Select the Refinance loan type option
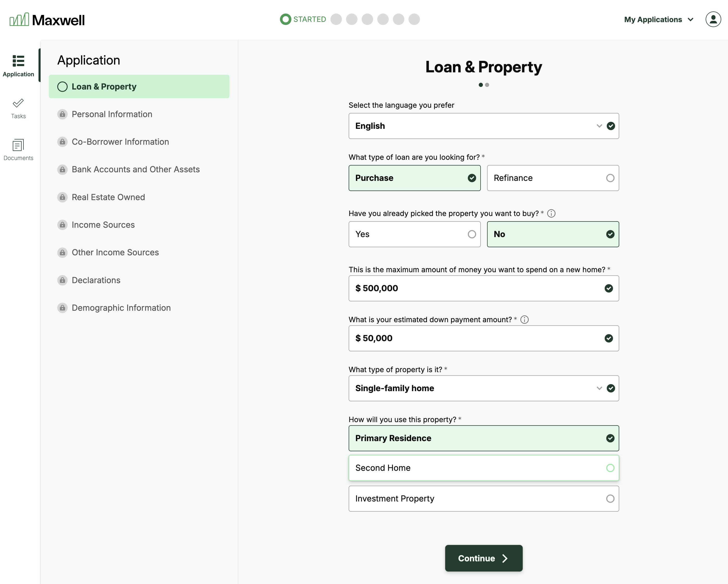This screenshot has width=728, height=584. point(552,178)
